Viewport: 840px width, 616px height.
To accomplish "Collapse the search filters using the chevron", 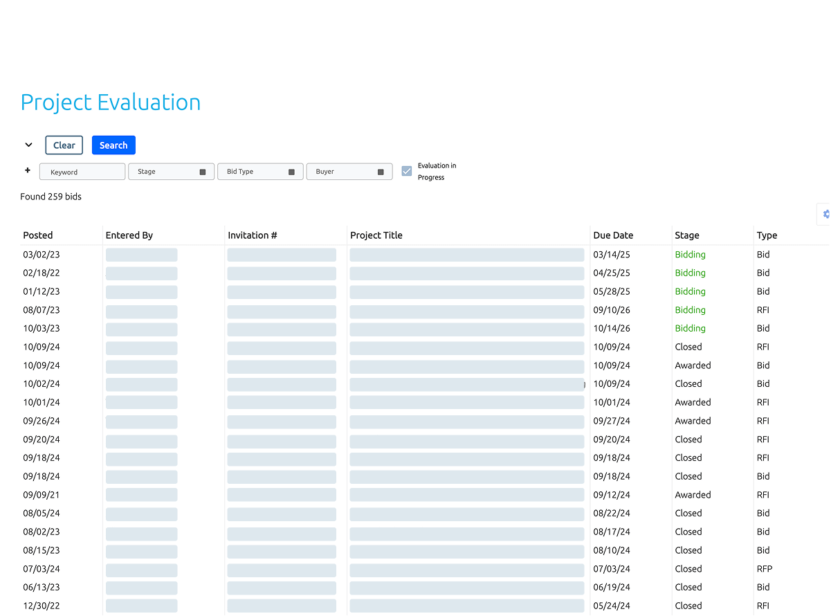I will point(28,145).
